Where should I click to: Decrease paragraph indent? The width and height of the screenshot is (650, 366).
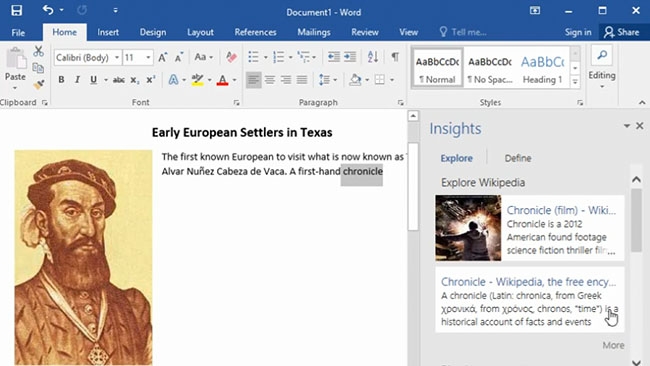coord(334,57)
